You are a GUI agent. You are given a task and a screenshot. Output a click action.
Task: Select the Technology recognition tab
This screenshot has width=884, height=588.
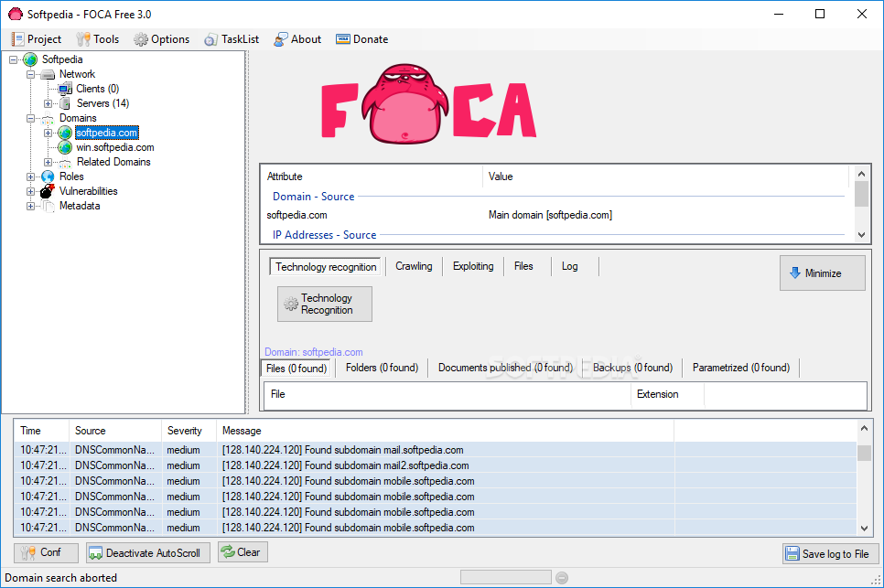coord(326,267)
